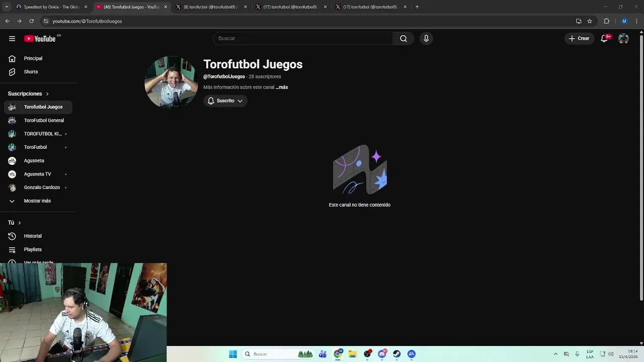The width and height of the screenshot is (644, 362).
Task: Open Chrome three-dot menu
Action: pyautogui.click(x=636, y=21)
